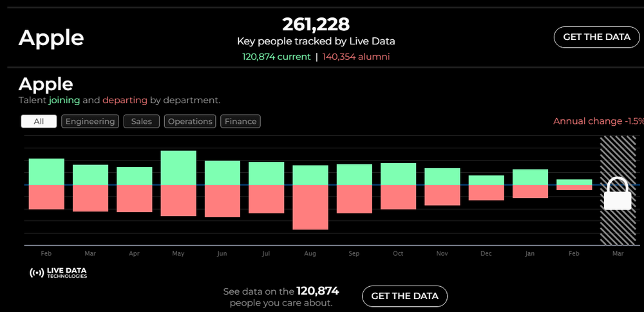Open the Live Data Technologies logo
The width and height of the screenshot is (644, 312).
[x=59, y=273]
